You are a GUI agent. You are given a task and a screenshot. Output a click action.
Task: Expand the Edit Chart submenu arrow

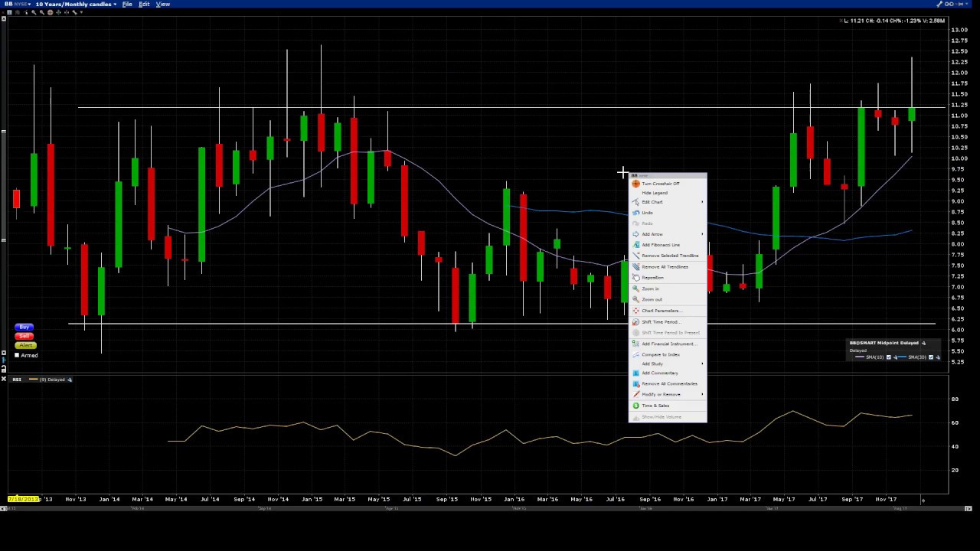point(702,202)
